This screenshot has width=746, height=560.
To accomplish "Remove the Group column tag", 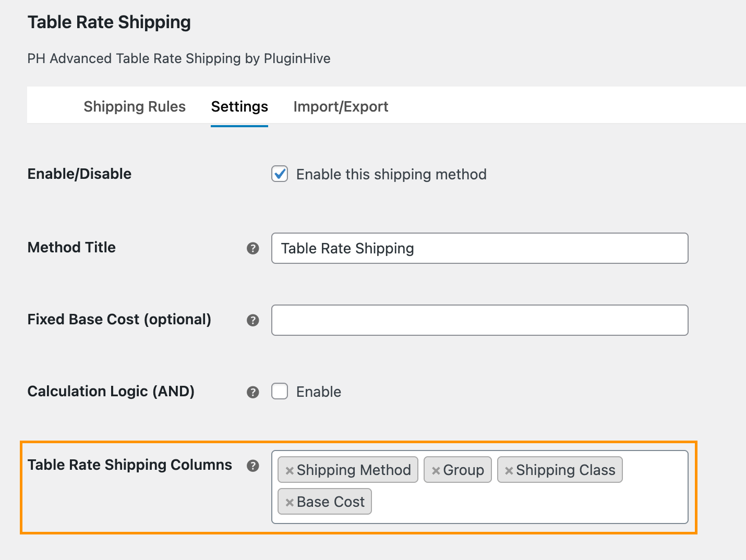I will pos(436,471).
